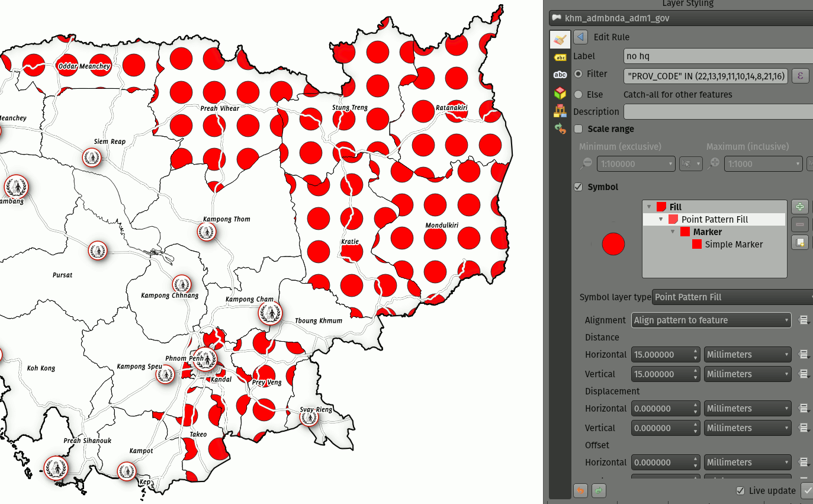Open the filter expression builder button
Image resolution: width=813 pixels, height=504 pixels.
pos(800,75)
